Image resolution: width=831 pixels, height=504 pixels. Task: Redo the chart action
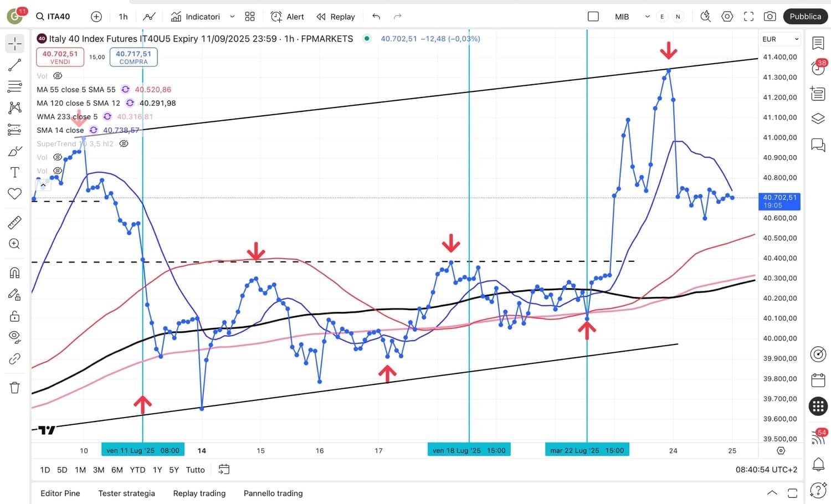pos(398,17)
